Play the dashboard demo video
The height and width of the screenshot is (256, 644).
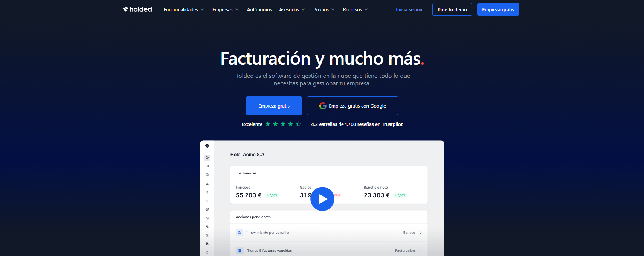[x=322, y=199]
